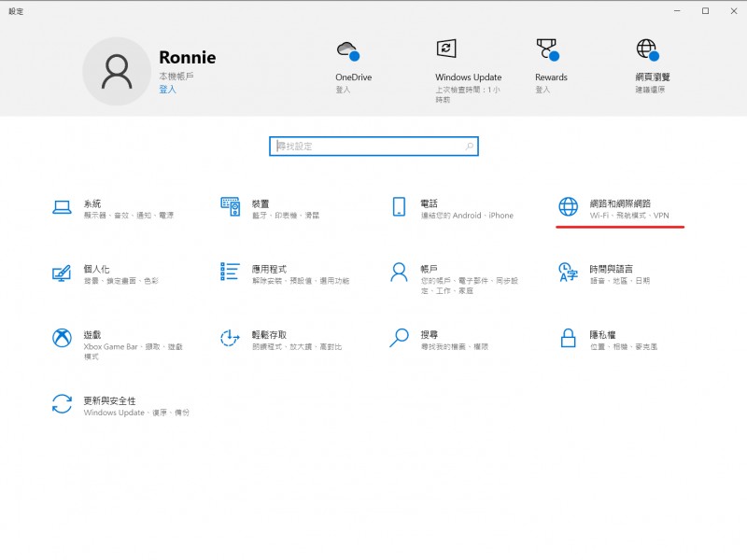Click the Windows Update header icon

click(x=446, y=49)
